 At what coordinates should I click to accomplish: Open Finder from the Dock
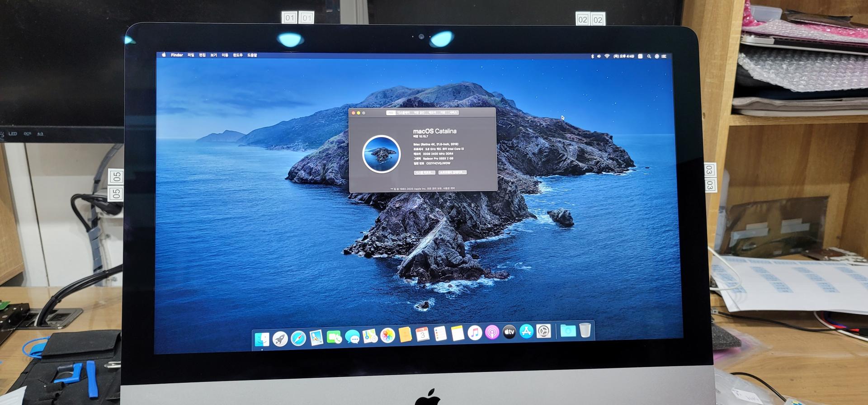tap(262, 339)
